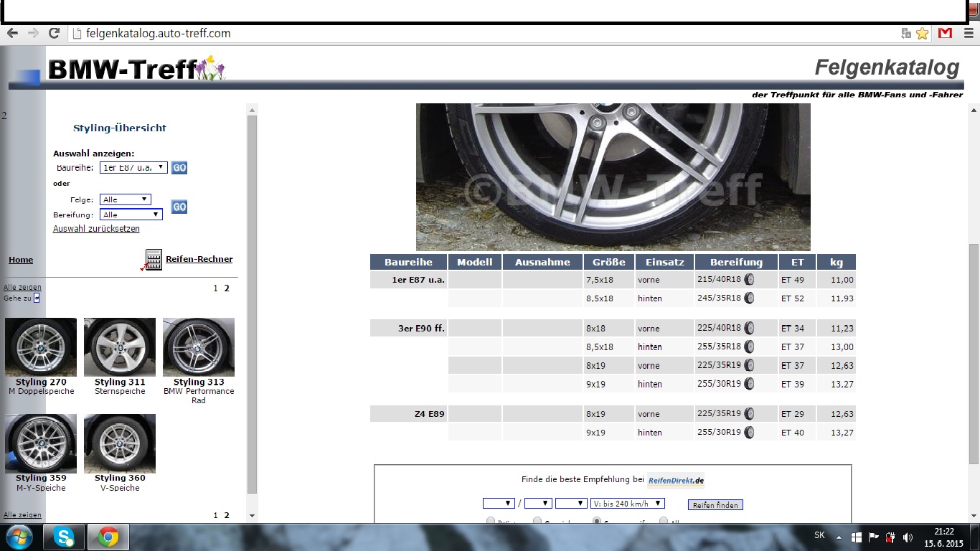Open the Baureihe dropdown
980x551 pixels.
(x=133, y=167)
